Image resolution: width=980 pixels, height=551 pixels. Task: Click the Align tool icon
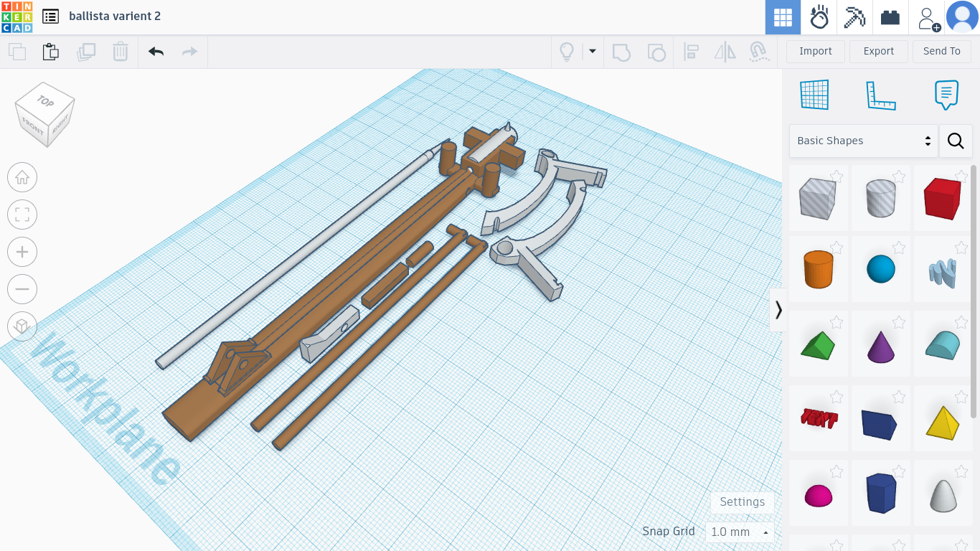click(x=691, y=52)
